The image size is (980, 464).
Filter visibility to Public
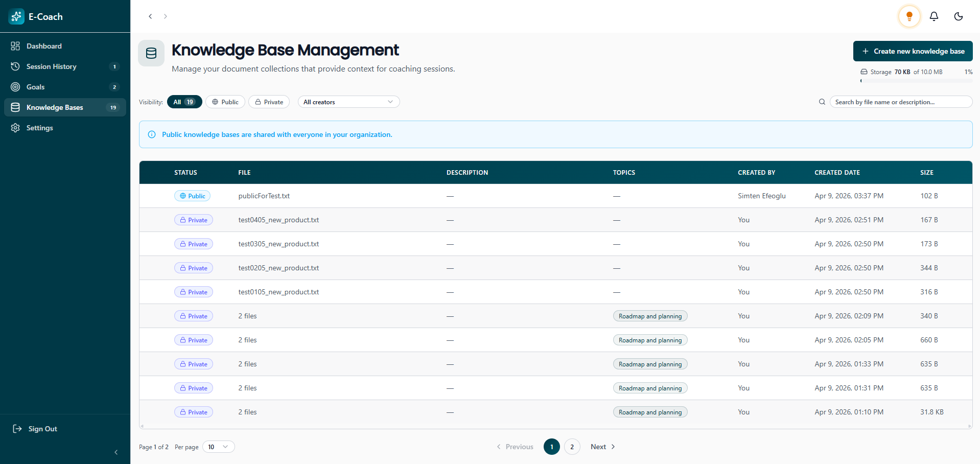pyautogui.click(x=225, y=102)
